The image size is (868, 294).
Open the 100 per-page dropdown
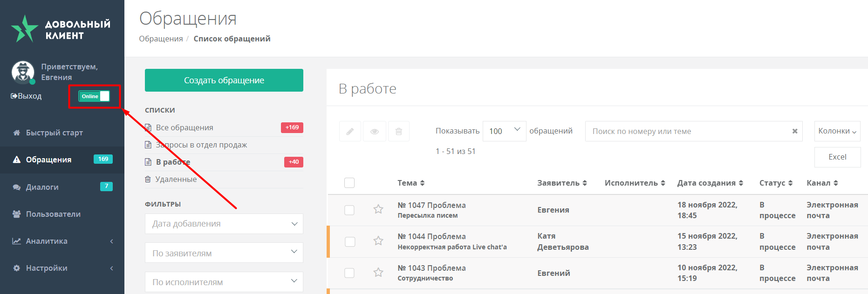(505, 131)
